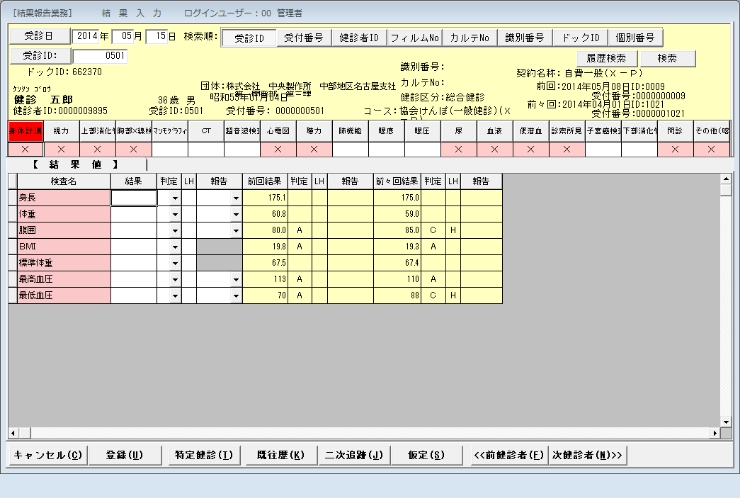
Task: Click the 検査名 column header
Action: (64, 182)
